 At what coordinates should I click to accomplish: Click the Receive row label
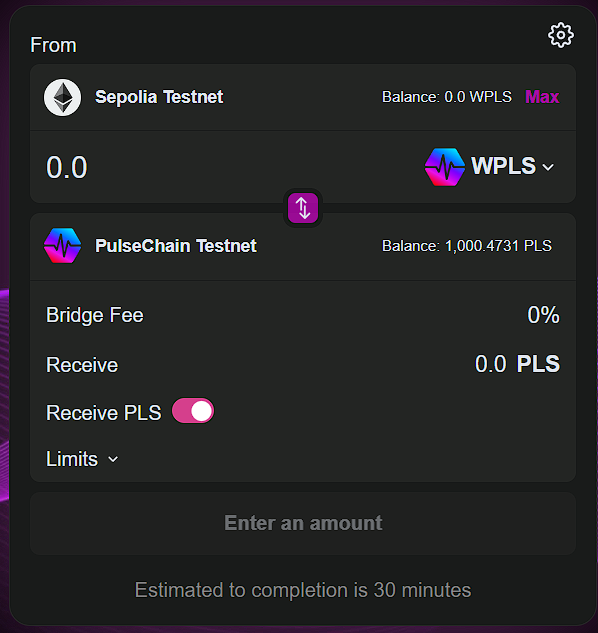pyautogui.click(x=82, y=365)
